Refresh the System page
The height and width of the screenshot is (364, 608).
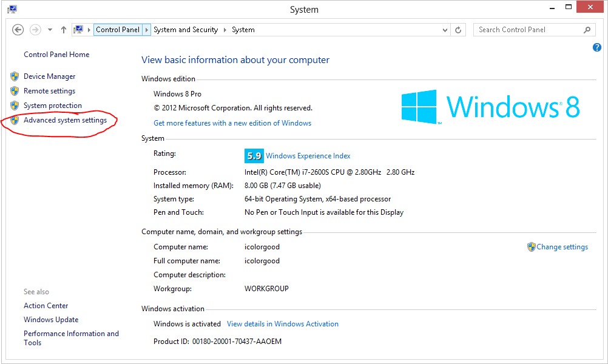coord(458,30)
